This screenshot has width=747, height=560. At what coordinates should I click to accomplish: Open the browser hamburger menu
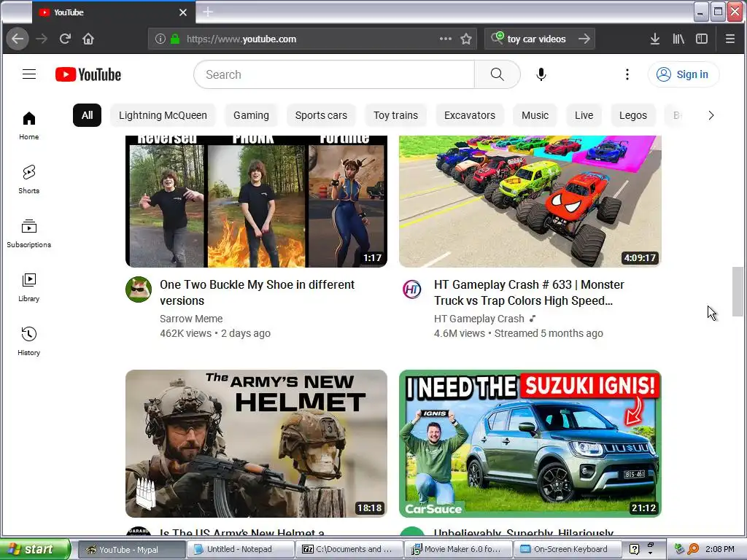729,39
